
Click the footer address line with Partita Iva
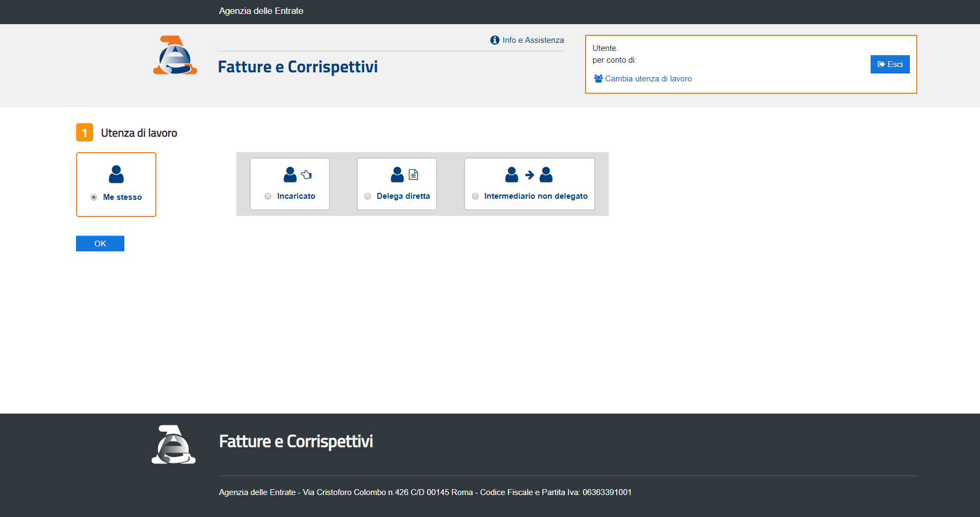pos(425,492)
